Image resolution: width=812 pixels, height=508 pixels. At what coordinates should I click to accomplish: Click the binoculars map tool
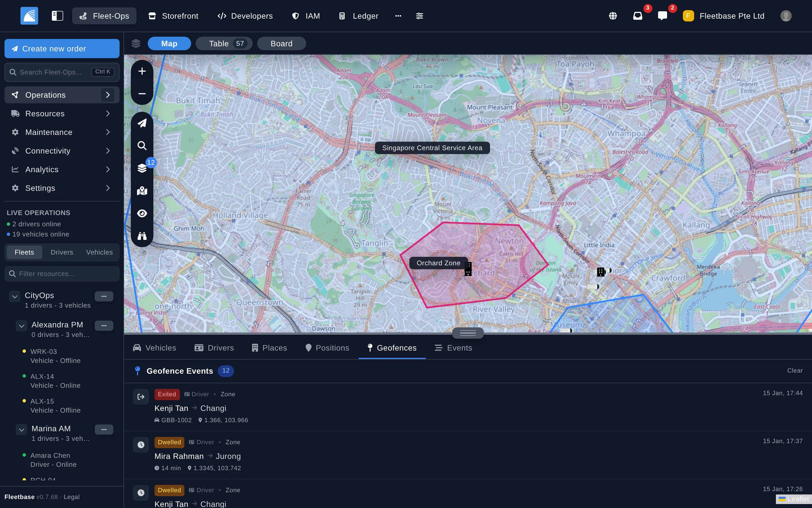[x=142, y=236]
